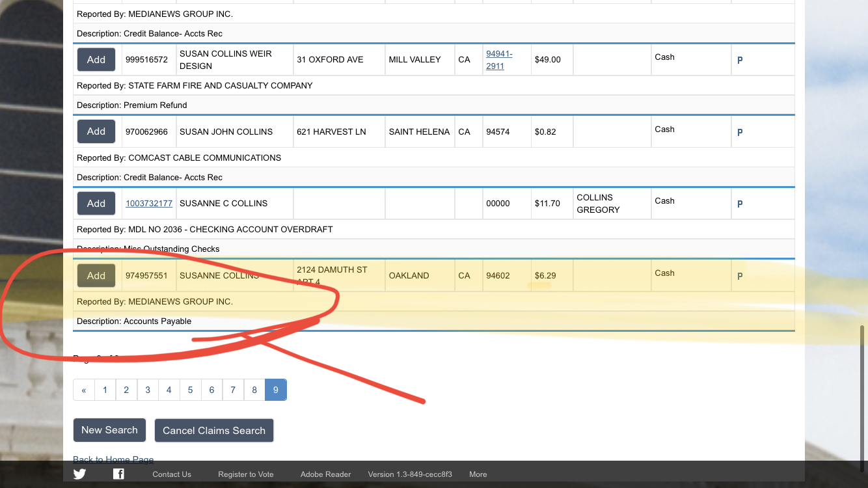Select ZIP 94574 cell
This screenshot has width=868, height=488.
click(507, 131)
